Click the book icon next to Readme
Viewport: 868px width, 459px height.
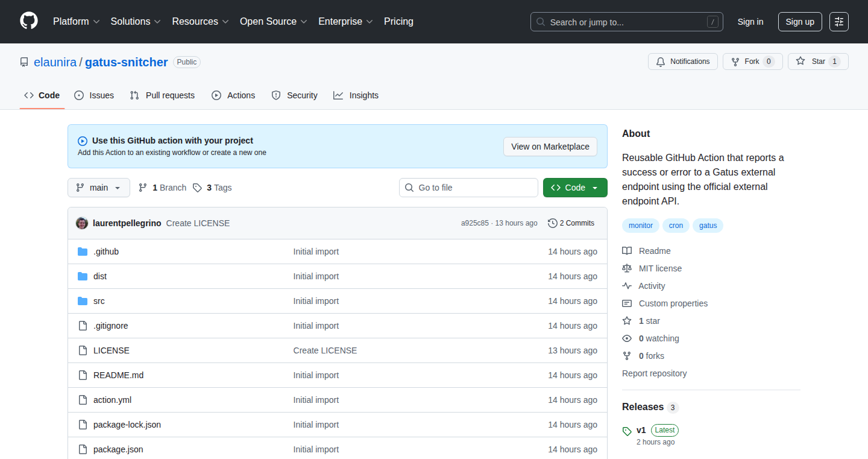(x=627, y=251)
